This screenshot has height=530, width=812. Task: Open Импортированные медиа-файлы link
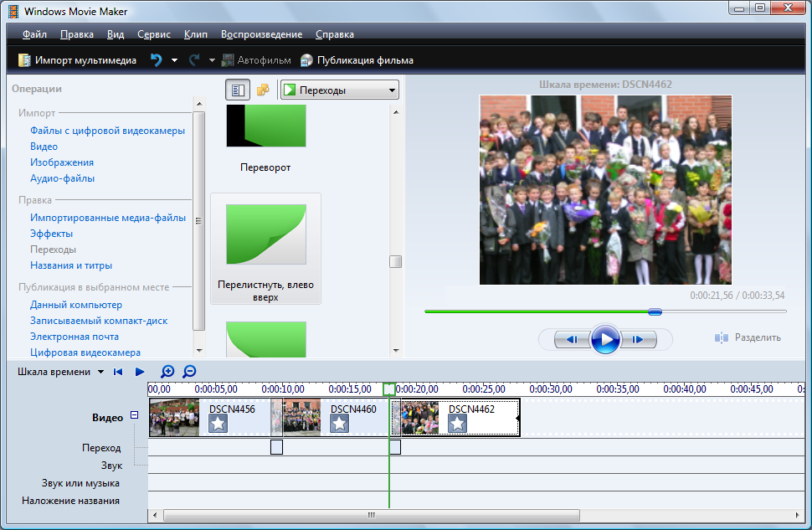[108, 218]
